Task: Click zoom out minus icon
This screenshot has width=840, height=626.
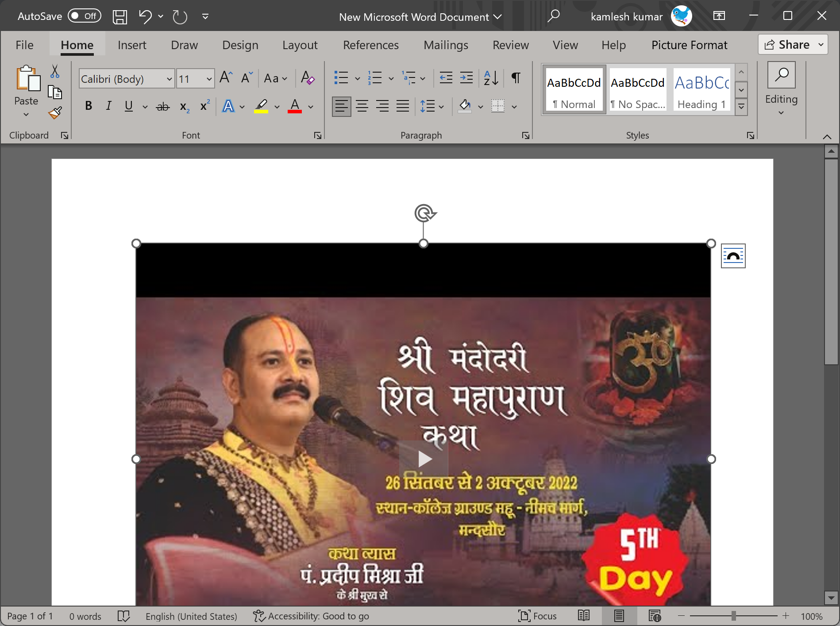Action: (681, 616)
